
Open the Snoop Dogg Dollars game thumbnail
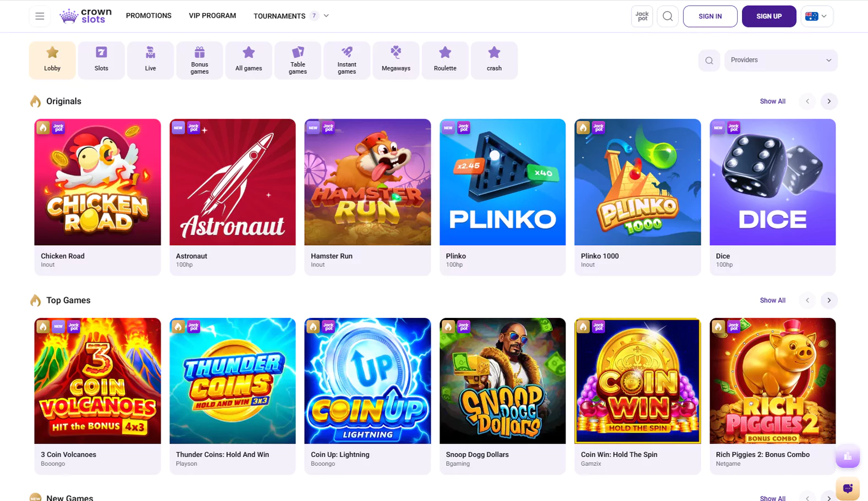click(x=502, y=381)
